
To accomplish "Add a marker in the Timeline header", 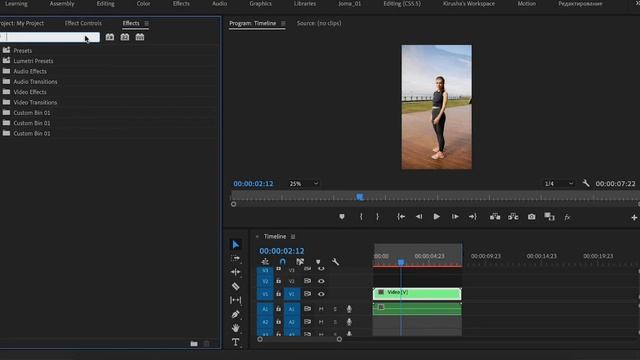I will 318,262.
